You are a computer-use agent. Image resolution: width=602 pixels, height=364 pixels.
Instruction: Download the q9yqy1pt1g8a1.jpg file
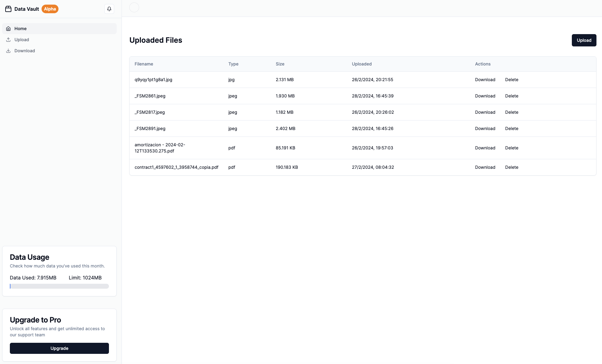click(485, 80)
